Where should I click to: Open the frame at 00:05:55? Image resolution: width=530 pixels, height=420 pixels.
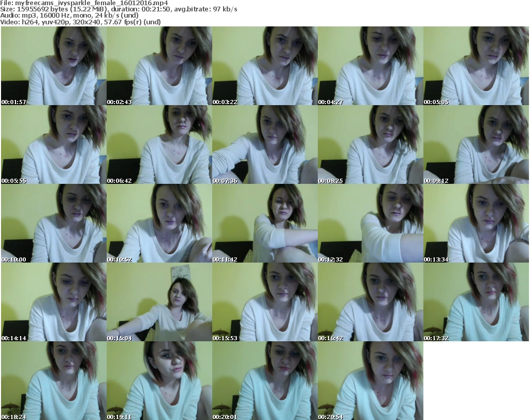(x=54, y=144)
